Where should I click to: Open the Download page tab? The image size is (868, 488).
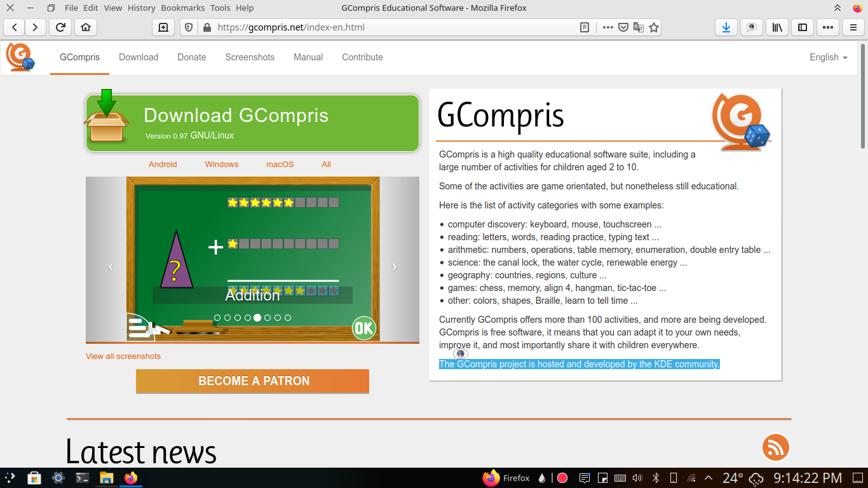pos(139,57)
